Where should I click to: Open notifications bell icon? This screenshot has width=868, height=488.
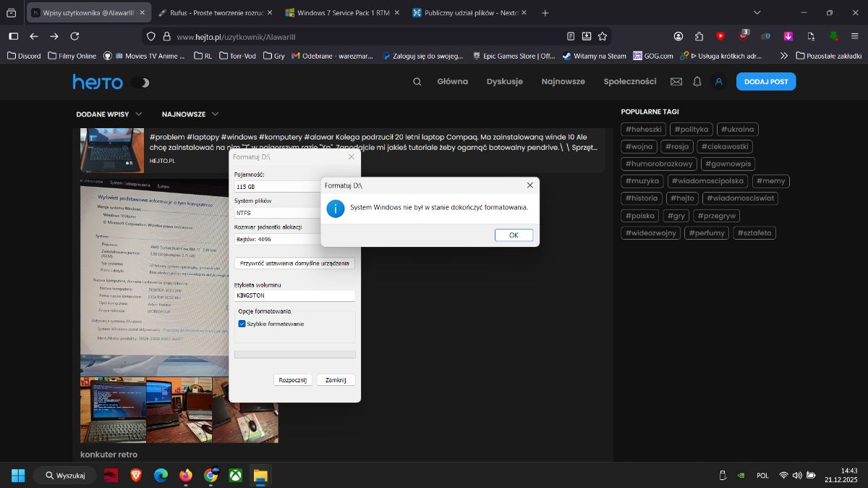[697, 82]
